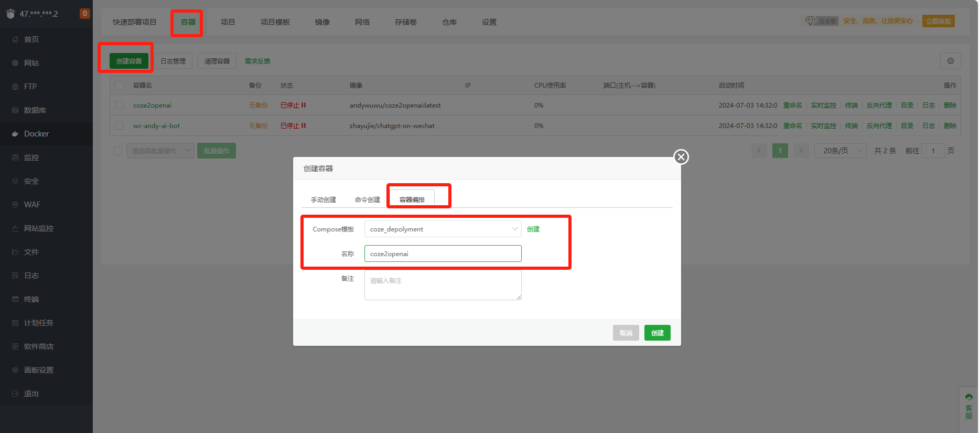
Task: Switch to the 命令创建 tab in dialog
Action: (x=368, y=199)
